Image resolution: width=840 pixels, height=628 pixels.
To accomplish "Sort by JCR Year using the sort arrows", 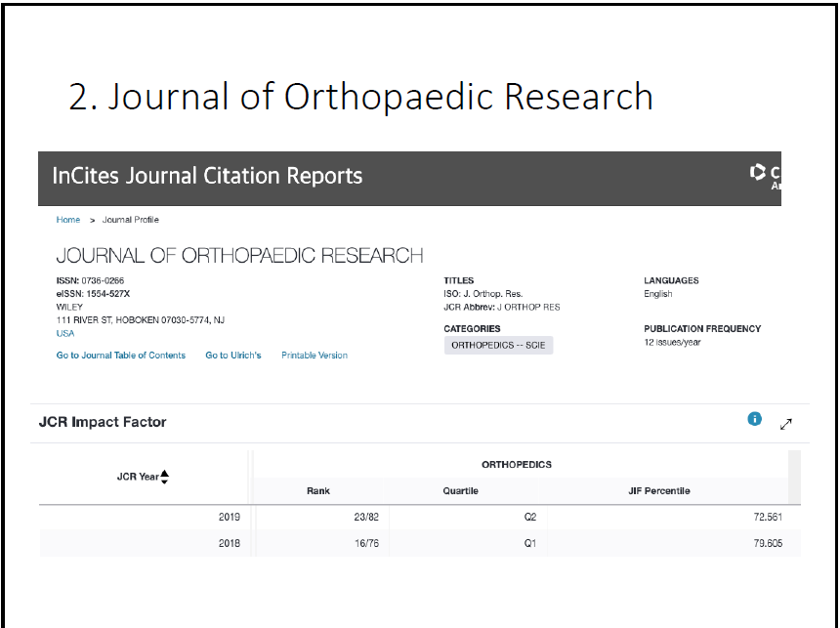I will click(x=164, y=477).
